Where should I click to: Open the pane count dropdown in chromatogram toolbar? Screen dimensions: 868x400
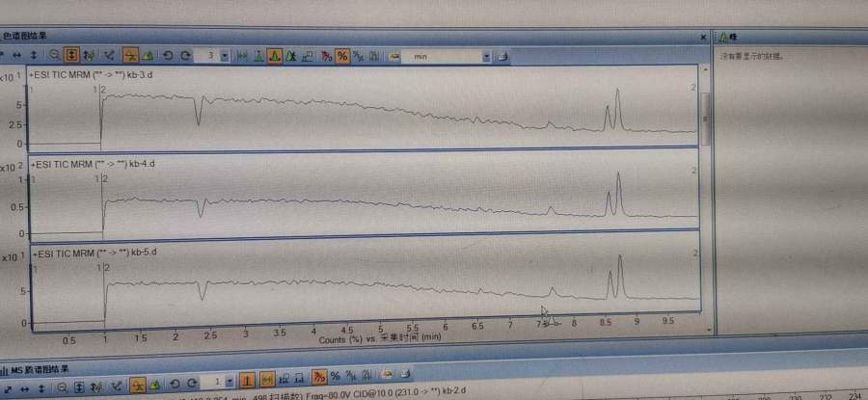(x=225, y=57)
